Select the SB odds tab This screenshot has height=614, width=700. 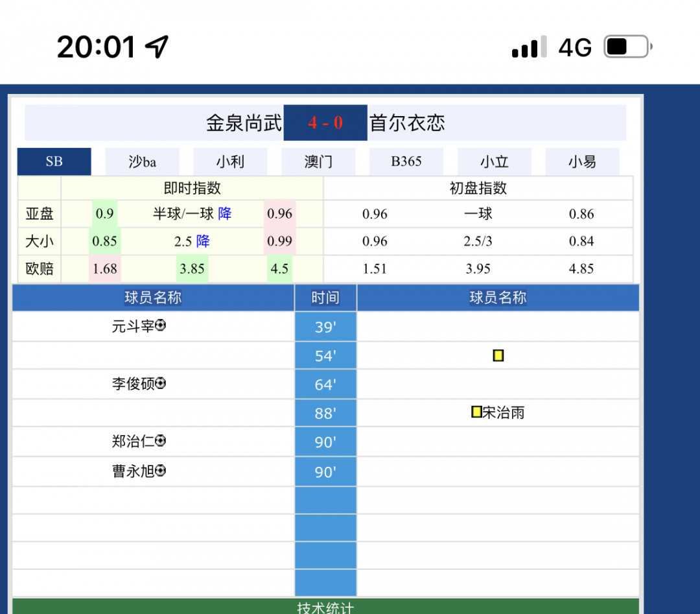pyautogui.click(x=54, y=161)
